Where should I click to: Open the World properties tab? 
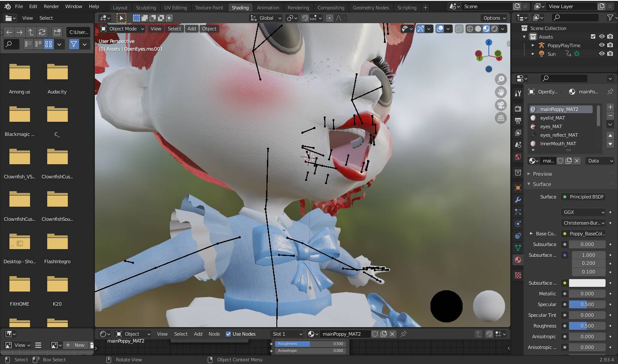pyautogui.click(x=518, y=157)
